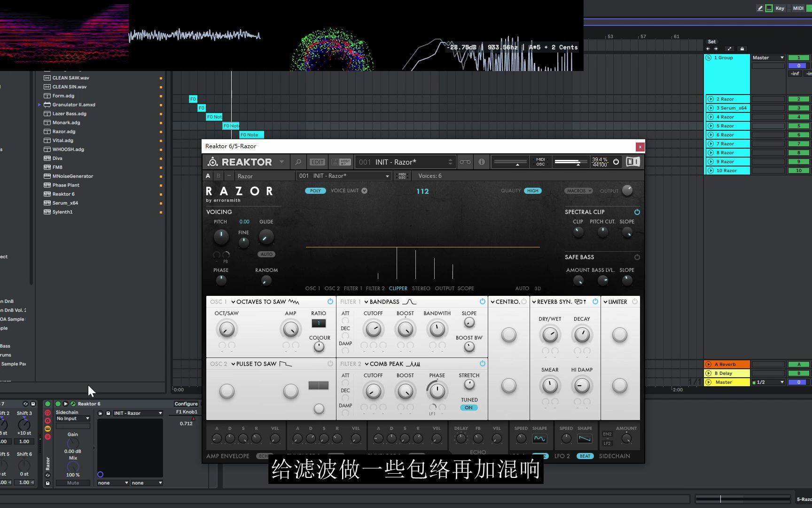Toggle Reaktor audio engine power button

coord(616,162)
